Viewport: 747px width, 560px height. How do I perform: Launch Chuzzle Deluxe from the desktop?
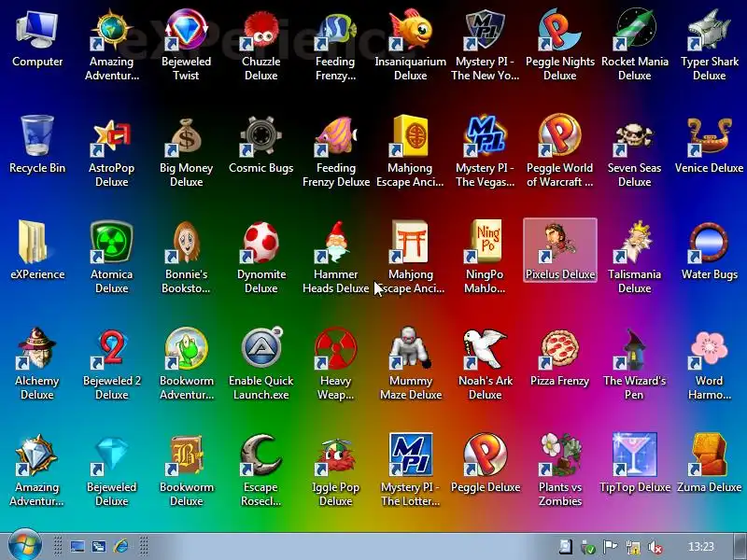tap(261, 45)
